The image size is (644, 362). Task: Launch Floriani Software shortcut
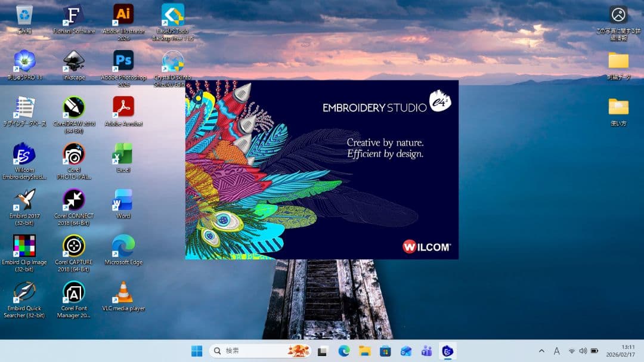click(x=73, y=18)
